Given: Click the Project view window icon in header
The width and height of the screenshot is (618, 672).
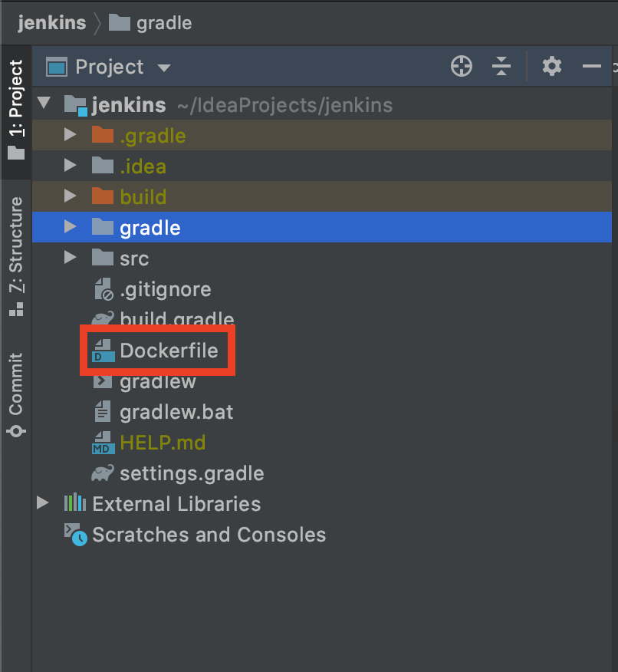Looking at the screenshot, I should (57, 67).
